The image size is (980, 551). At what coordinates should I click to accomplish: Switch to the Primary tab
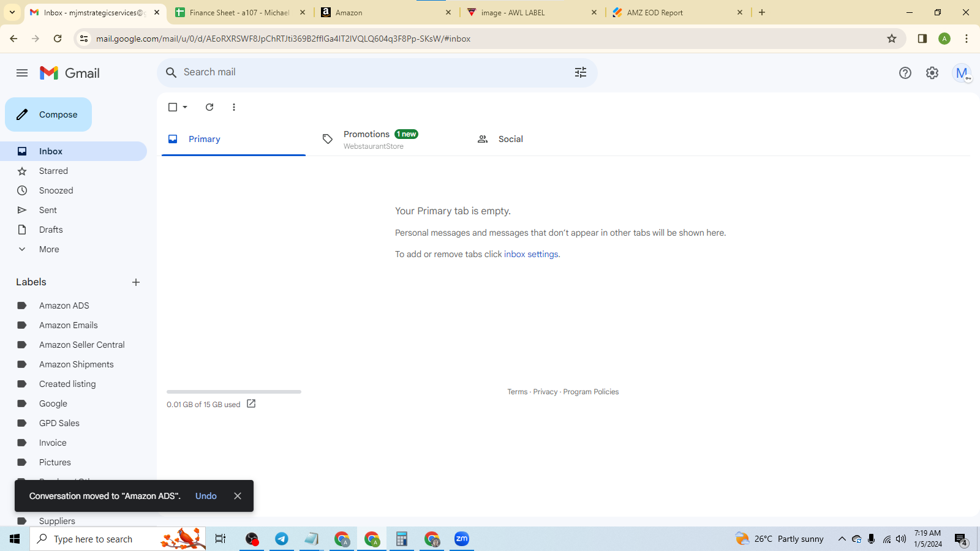pos(233,139)
